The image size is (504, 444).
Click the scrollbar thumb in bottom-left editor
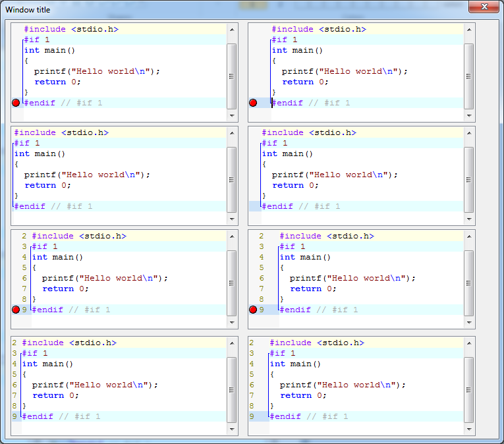(231, 389)
